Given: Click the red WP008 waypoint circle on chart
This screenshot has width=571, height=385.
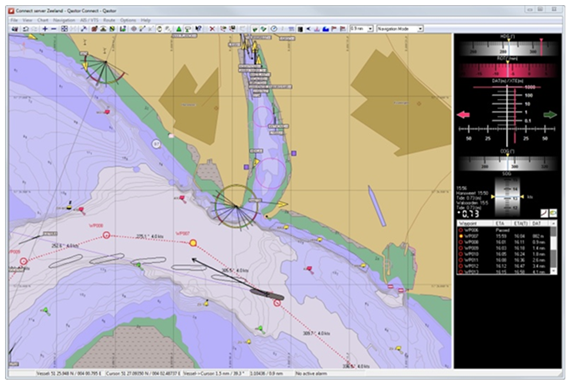Looking at the screenshot, I should click(x=106, y=235).
